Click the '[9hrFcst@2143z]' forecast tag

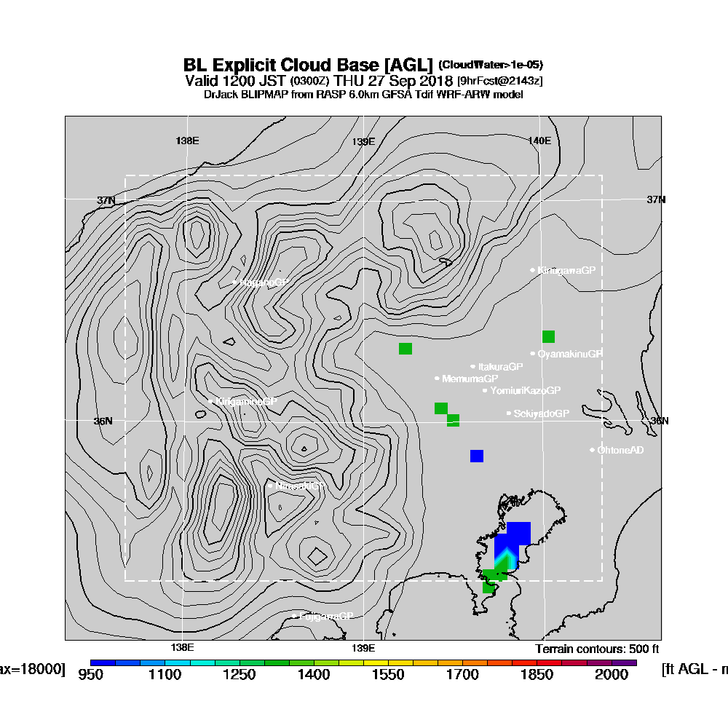pos(499,82)
